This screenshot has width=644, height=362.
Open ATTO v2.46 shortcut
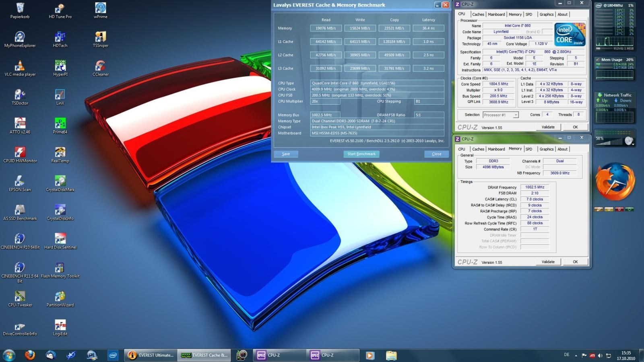tap(20, 126)
